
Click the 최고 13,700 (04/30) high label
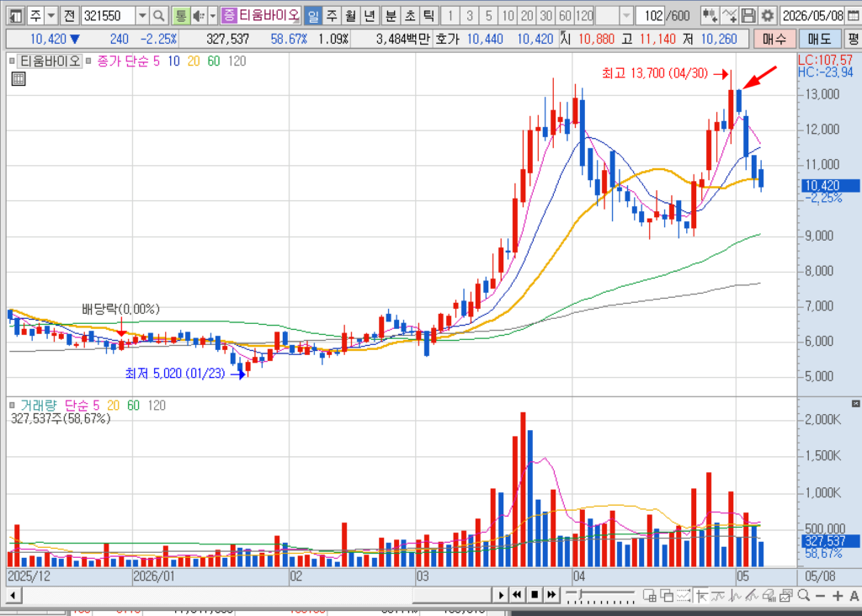point(655,74)
